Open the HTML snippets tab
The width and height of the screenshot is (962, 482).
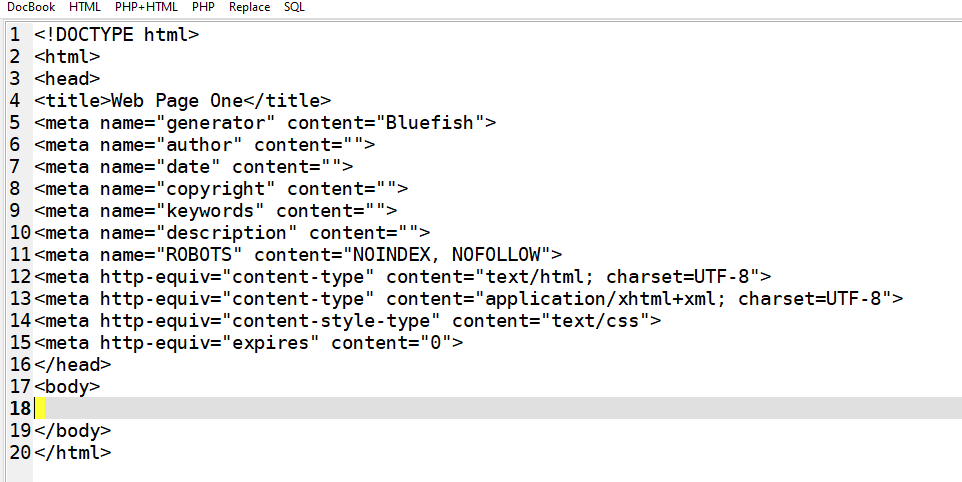(x=85, y=7)
